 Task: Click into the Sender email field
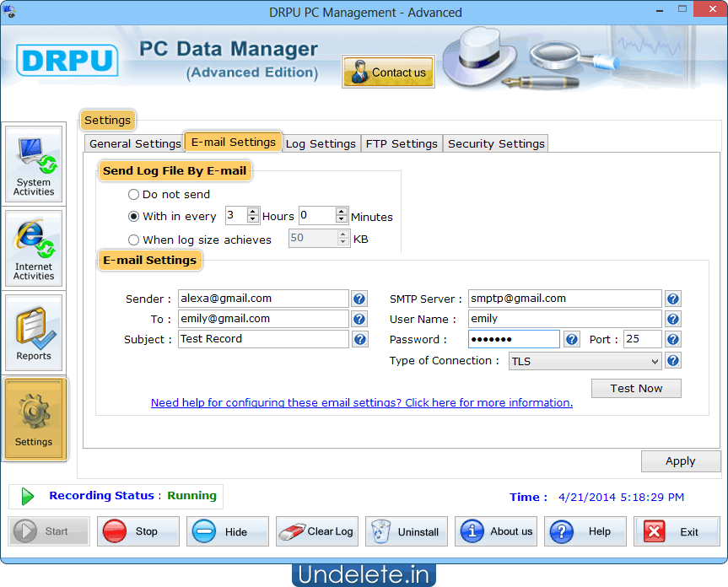click(263, 299)
